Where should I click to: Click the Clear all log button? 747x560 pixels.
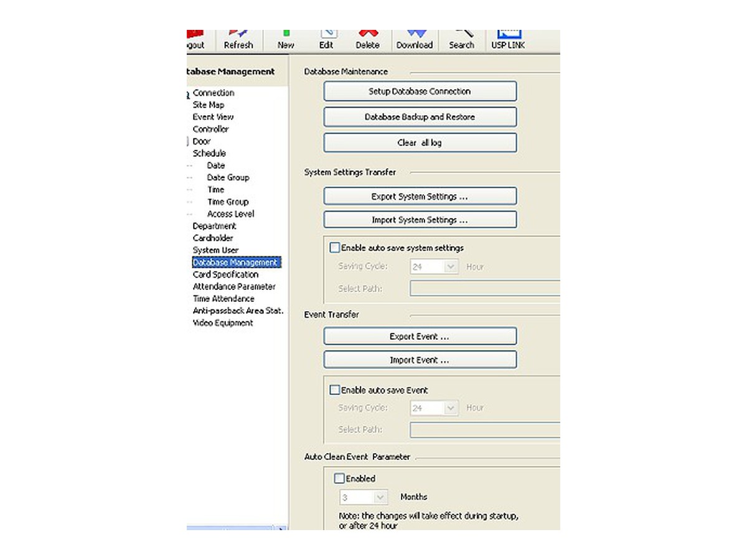pos(420,142)
